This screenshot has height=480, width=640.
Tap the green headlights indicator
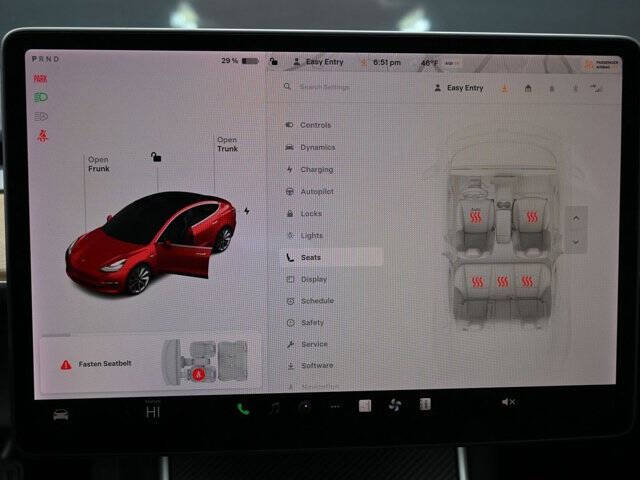40,98
